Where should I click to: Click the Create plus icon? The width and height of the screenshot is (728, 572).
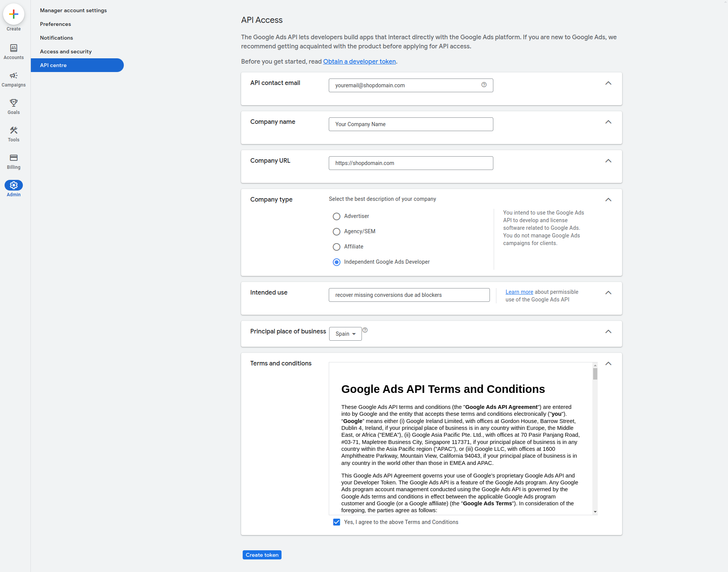pyautogui.click(x=14, y=14)
